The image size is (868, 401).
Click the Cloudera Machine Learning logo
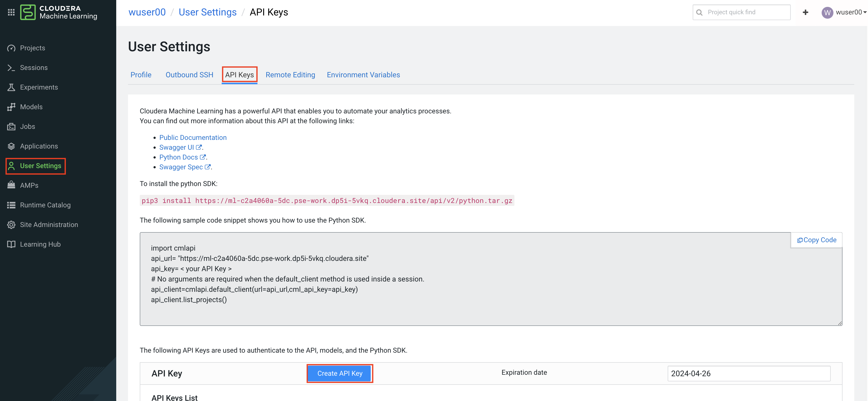coord(59,12)
